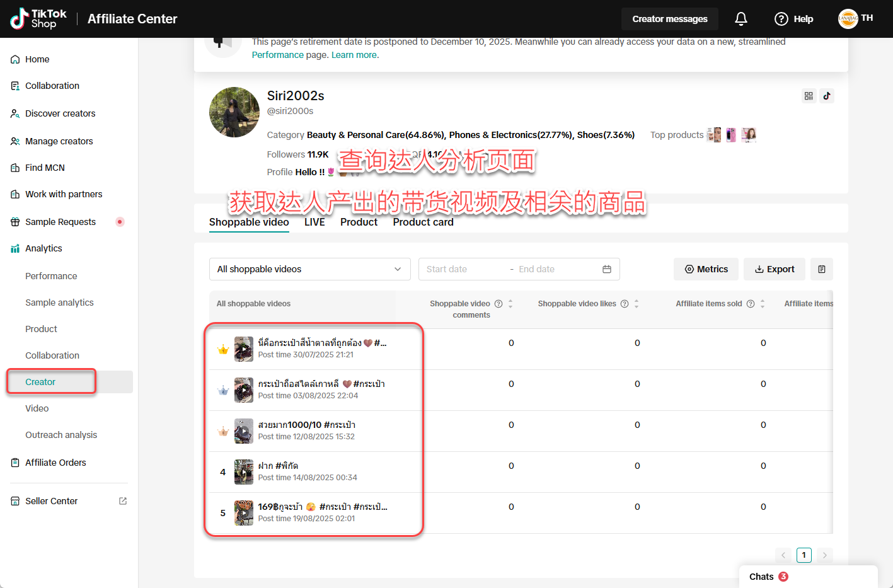
Task: Follow the Learn more link
Action: tap(355, 55)
